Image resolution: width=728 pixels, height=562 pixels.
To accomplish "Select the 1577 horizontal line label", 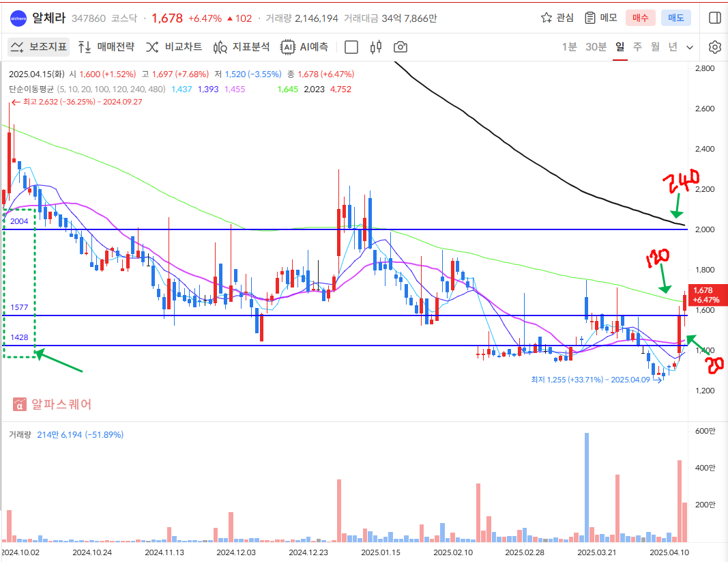I will (x=19, y=307).
